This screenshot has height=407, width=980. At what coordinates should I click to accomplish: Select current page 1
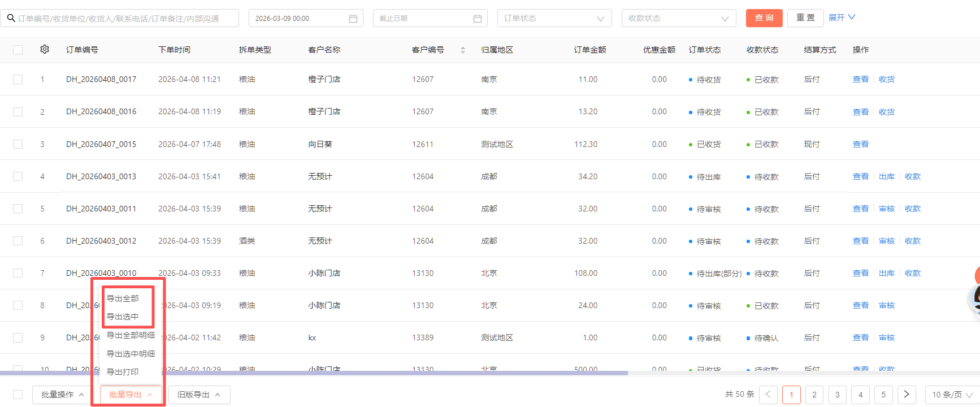(x=791, y=395)
